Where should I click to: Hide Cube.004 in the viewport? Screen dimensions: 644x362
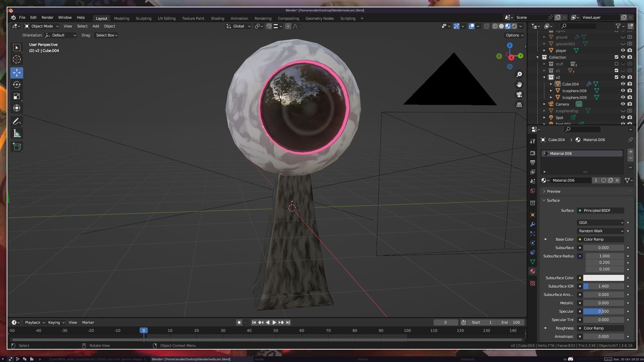pyautogui.click(x=623, y=84)
